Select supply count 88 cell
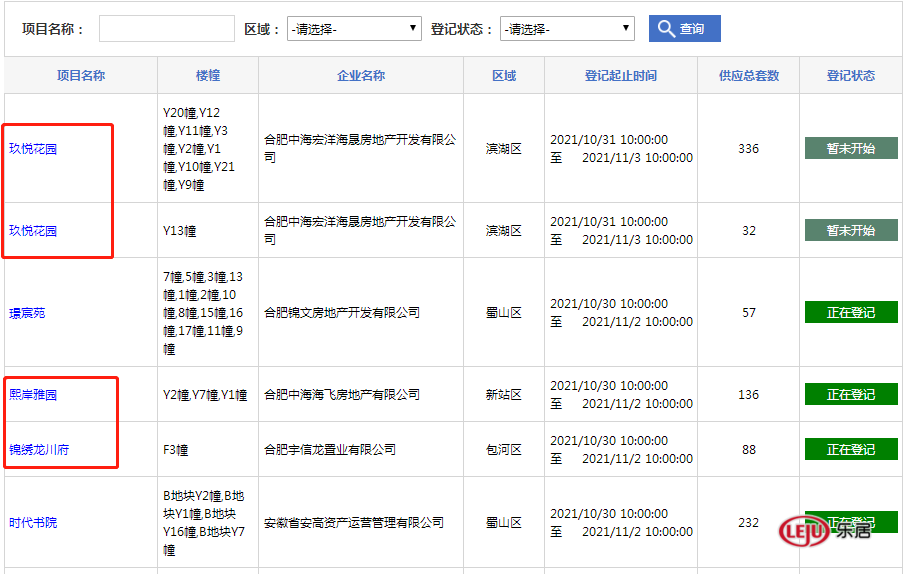This screenshot has width=911, height=574. pos(748,450)
